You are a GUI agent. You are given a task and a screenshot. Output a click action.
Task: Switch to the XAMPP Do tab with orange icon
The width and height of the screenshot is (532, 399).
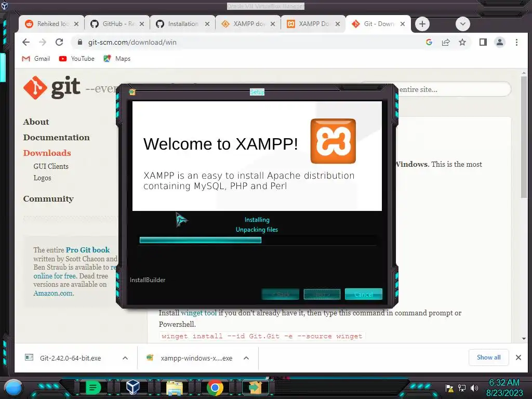click(313, 24)
